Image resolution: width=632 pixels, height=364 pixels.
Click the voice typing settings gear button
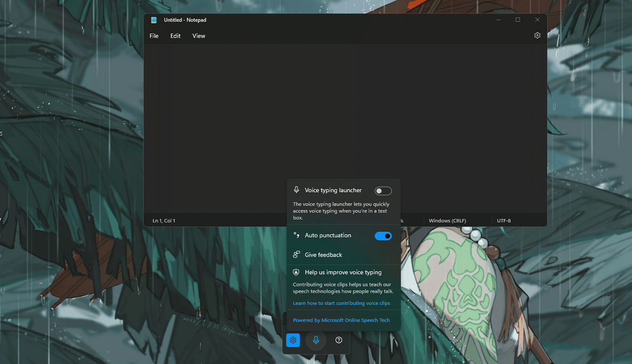pyautogui.click(x=293, y=340)
